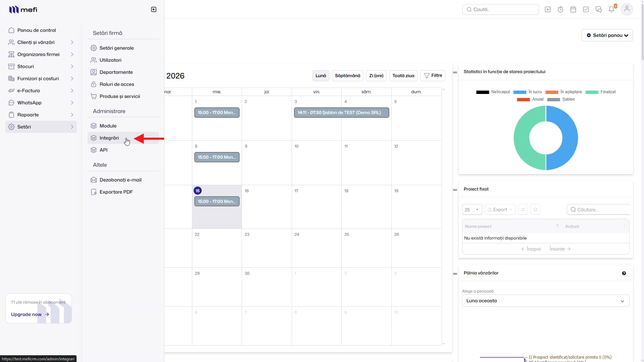This screenshot has height=362, width=644.
Task: Open Integrări in the Administrare menu
Action: click(x=109, y=138)
